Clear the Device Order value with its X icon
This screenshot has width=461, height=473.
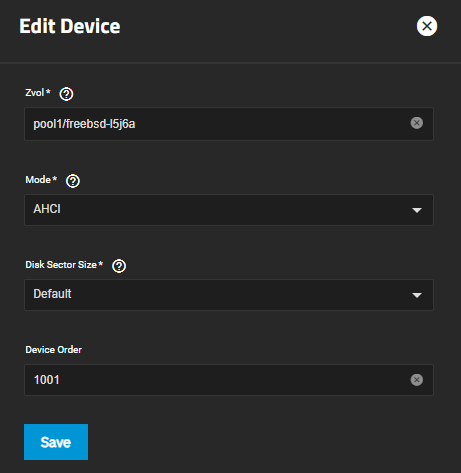click(x=417, y=380)
